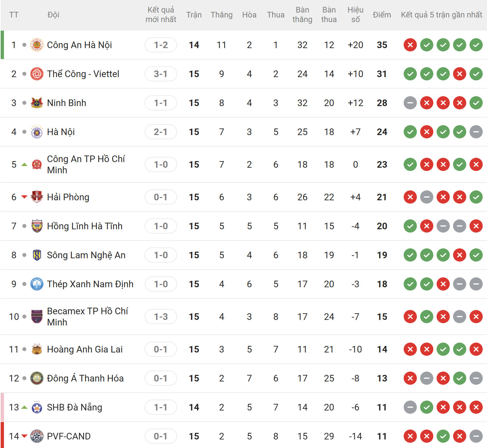This screenshot has height=448, width=487.
Task: Click Hà Nội's last grey draw icon
Action: 476,132
